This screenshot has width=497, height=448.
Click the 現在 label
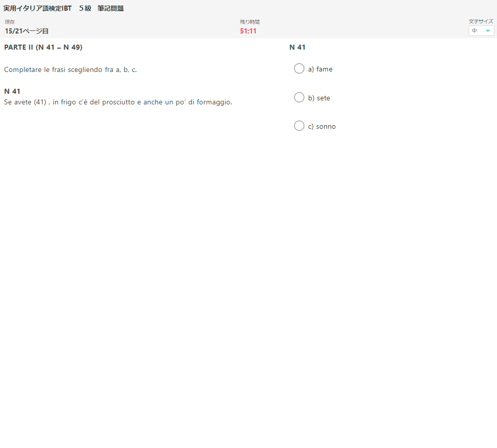10,22
